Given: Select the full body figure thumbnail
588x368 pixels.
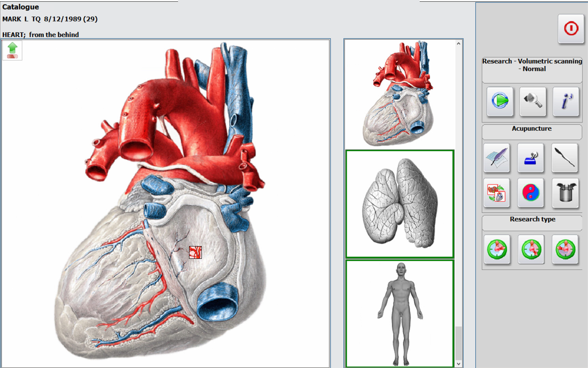Looking at the screenshot, I should 399,314.
